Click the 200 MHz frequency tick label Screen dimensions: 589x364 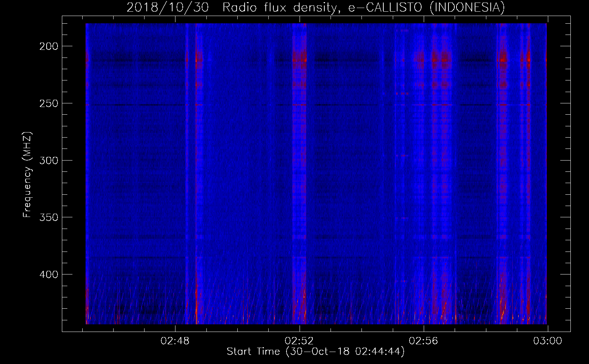pyautogui.click(x=49, y=47)
